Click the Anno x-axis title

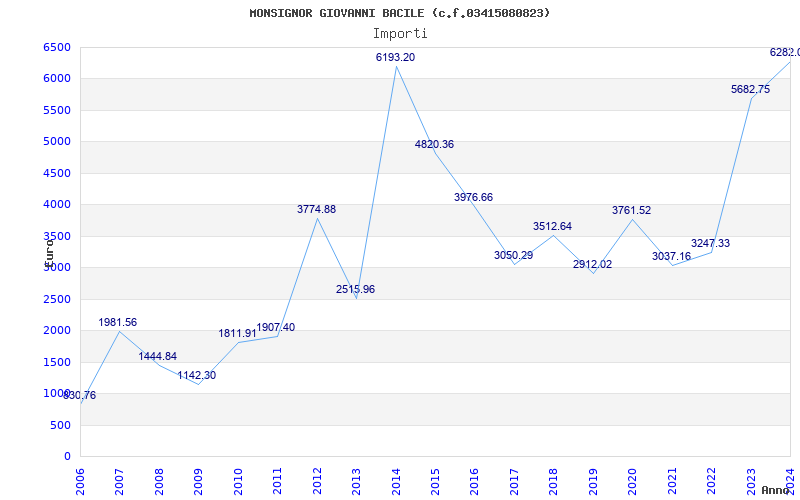775,490
